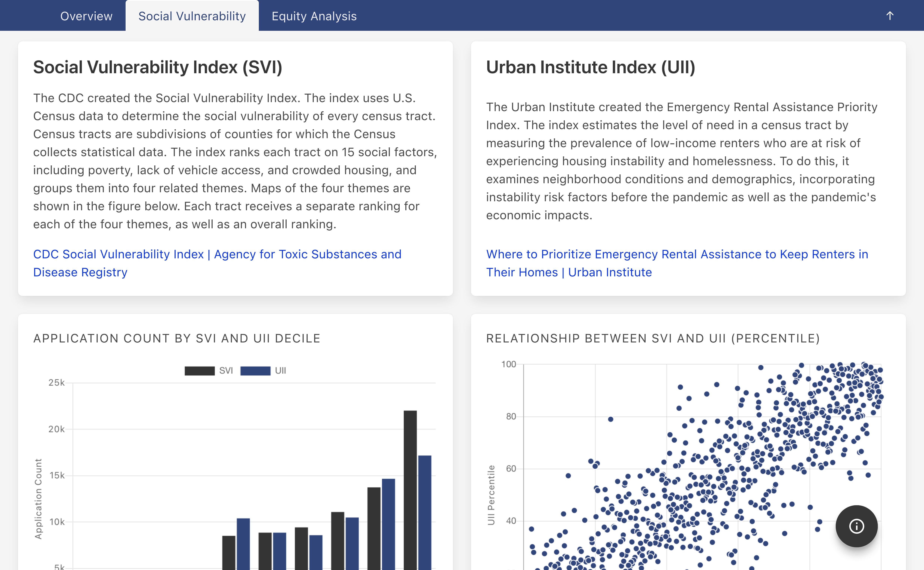Click the Urban Institute Index (UII) heading
Screen dimensions: 924x570
pos(590,67)
